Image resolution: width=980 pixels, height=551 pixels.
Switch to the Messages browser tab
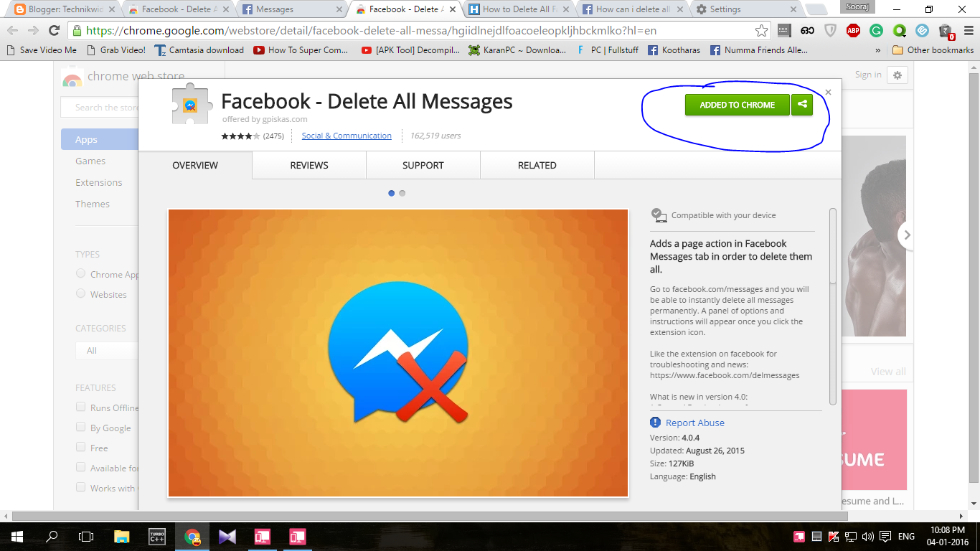coord(291,9)
